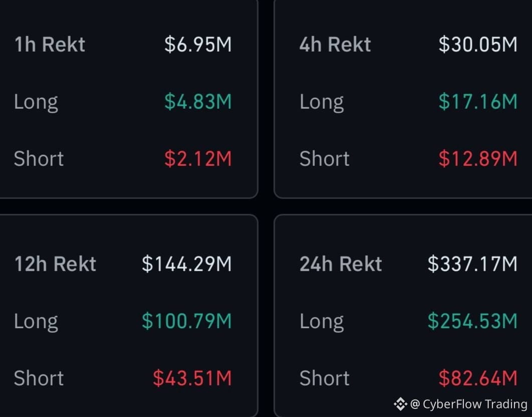This screenshot has width=532, height=417.
Task: Click the 24h Short $82.64M amount
Action: point(478,378)
